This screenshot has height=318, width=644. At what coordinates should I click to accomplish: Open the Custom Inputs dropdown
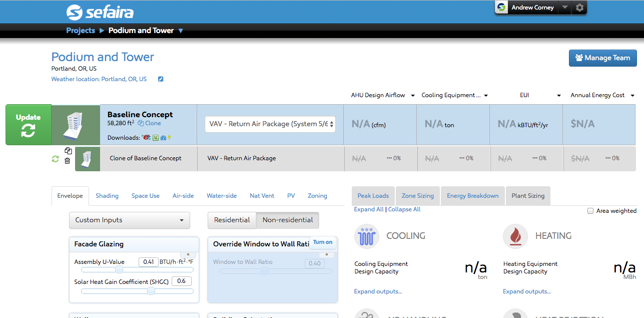(130, 220)
